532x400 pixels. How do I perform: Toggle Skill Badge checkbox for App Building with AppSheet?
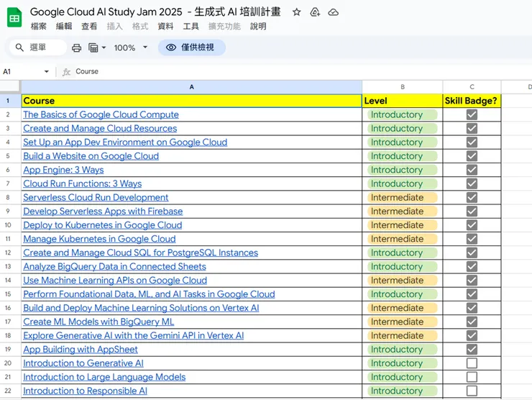click(x=472, y=350)
